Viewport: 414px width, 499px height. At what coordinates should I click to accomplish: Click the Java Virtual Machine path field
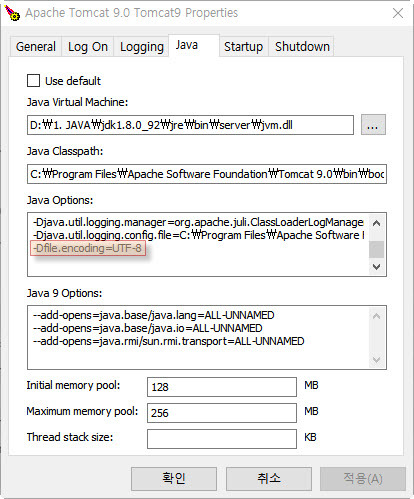190,125
